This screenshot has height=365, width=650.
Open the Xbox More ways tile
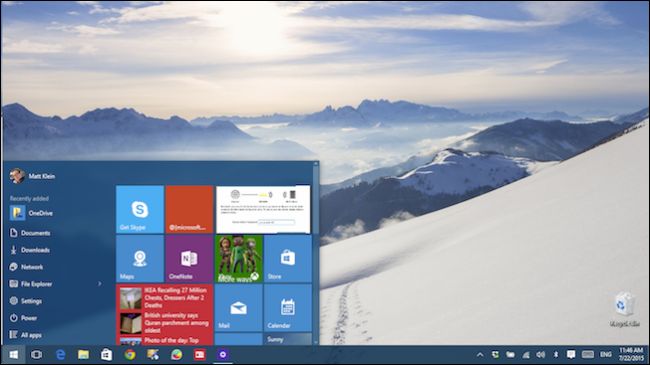pyautogui.click(x=238, y=259)
